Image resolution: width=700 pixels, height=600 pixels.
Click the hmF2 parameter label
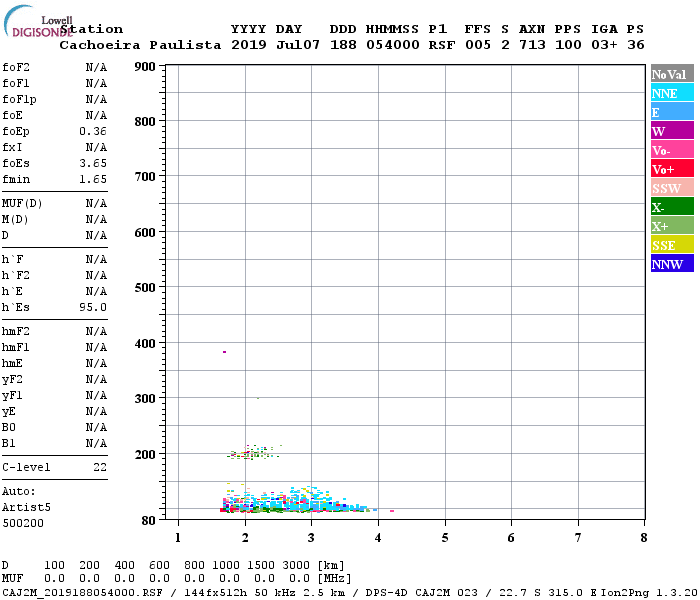(16, 331)
